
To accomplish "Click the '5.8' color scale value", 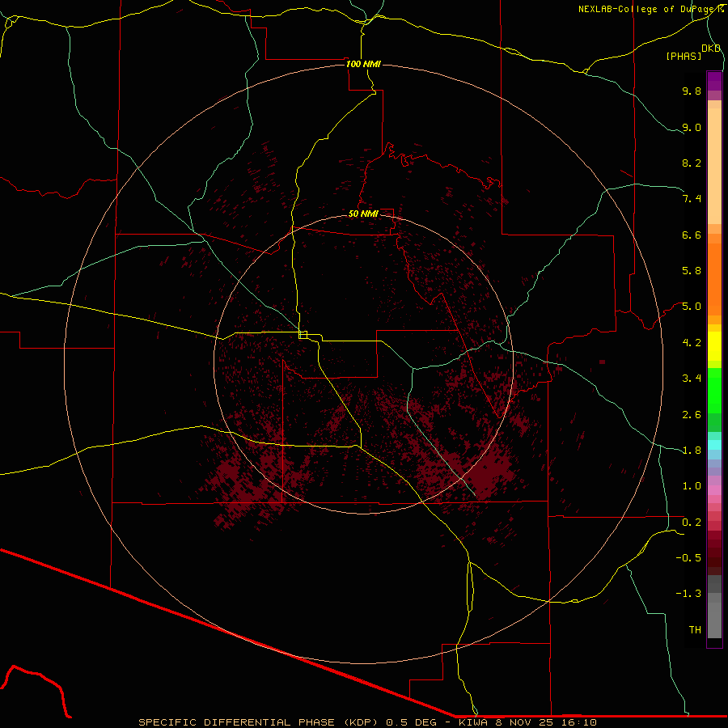I will click(x=692, y=271).
